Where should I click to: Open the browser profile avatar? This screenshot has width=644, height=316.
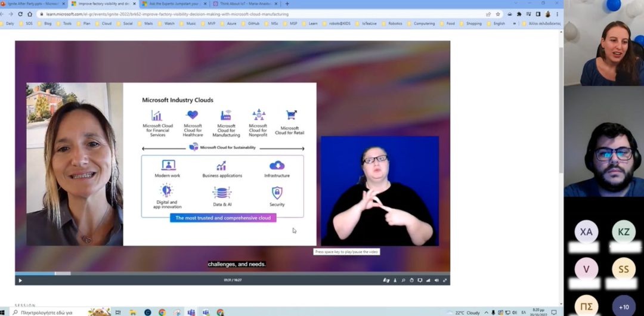pyautogui.click(x=547, y=14)
